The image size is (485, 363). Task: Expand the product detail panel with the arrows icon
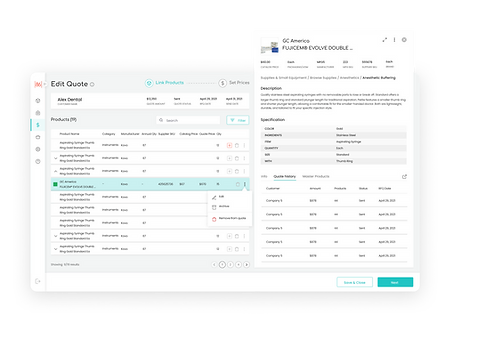(385, 40)
